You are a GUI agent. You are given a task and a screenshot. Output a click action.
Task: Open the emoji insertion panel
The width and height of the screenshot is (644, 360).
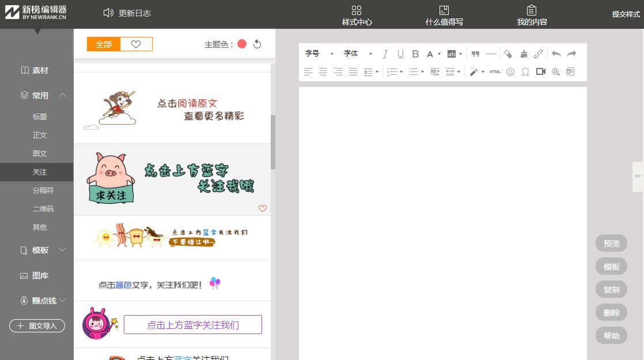point(510,71)
